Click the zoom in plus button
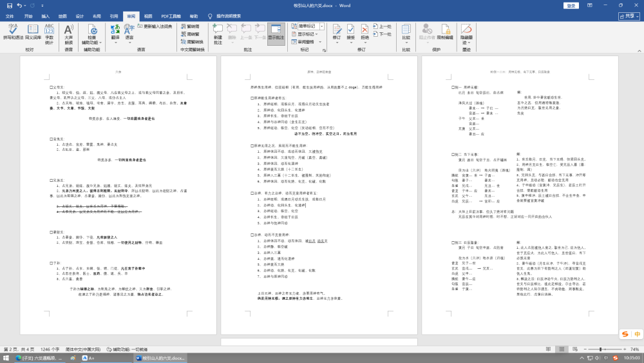 [x=625, y=349]
